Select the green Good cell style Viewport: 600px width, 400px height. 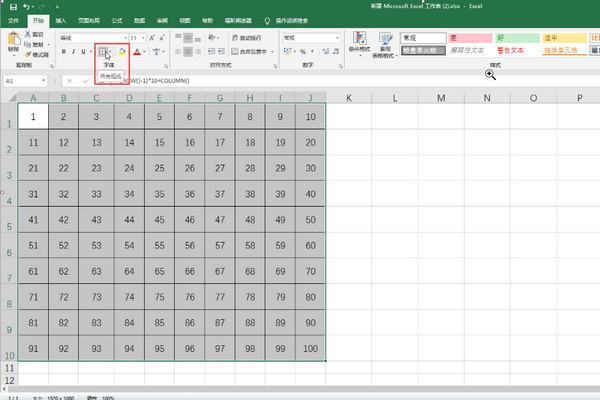click(517, 38)
